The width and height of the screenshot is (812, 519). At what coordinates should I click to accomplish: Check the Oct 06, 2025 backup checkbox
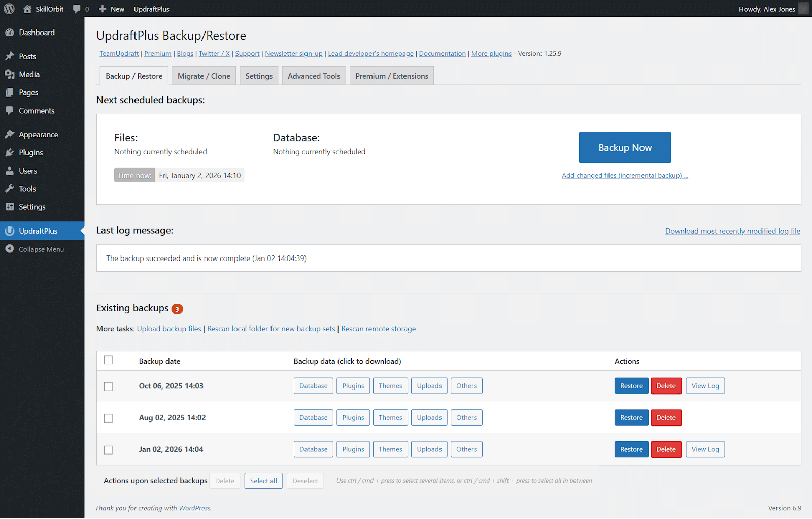[108, 386]
